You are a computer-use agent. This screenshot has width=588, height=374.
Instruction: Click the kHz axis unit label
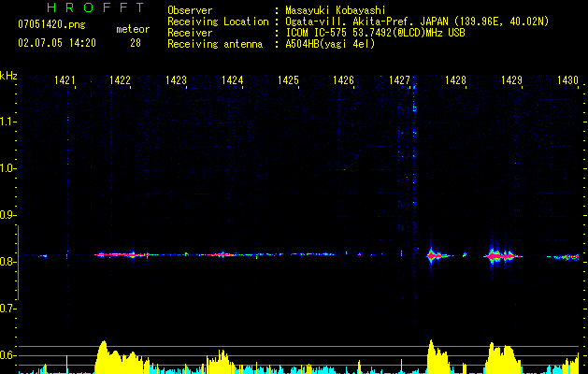pyautogui.click(x=8, y=76)
